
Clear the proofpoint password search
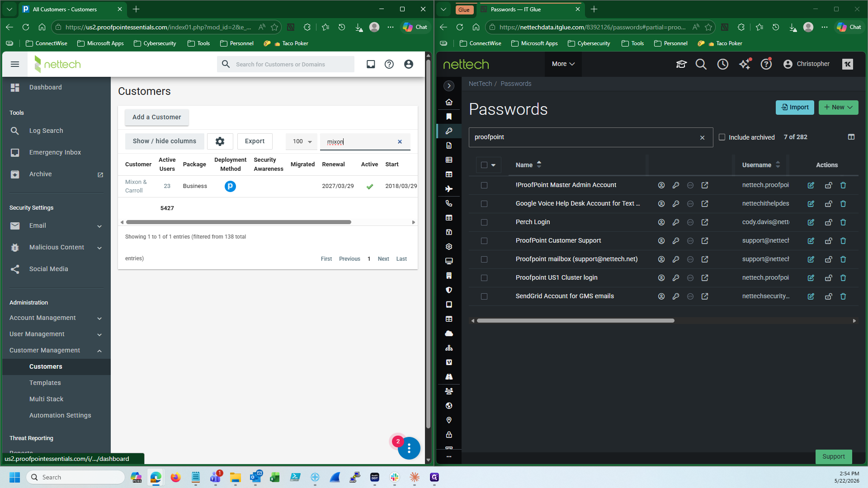click(702, 138)
